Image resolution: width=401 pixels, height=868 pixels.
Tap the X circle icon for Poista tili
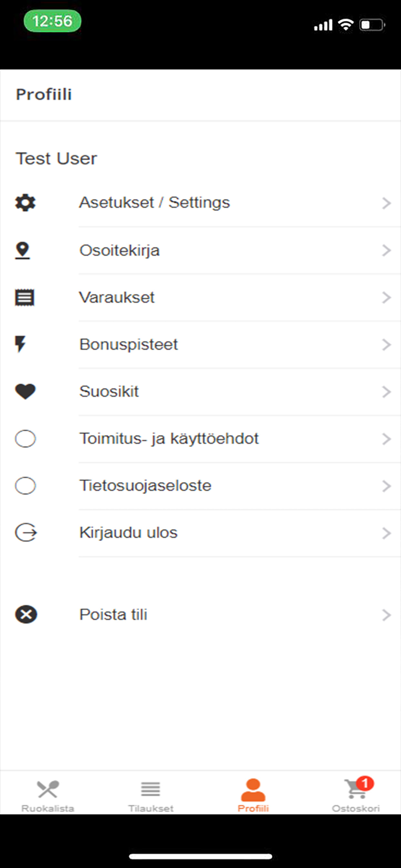pyautogui.click(x=26, y=614)
